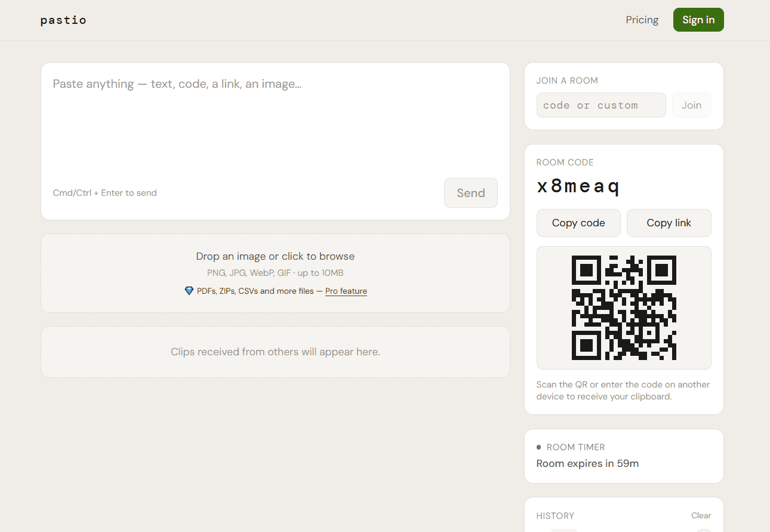
Task: Click the Join button
Action: (x=692, y=105)
